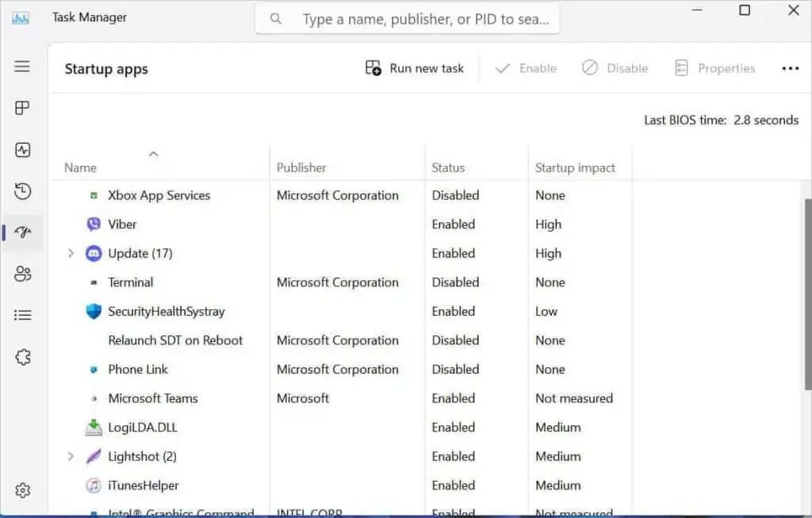Open Task Manager settings via the gear icon
This screenshot has width=812, height=518.
(x=22, y=490)
